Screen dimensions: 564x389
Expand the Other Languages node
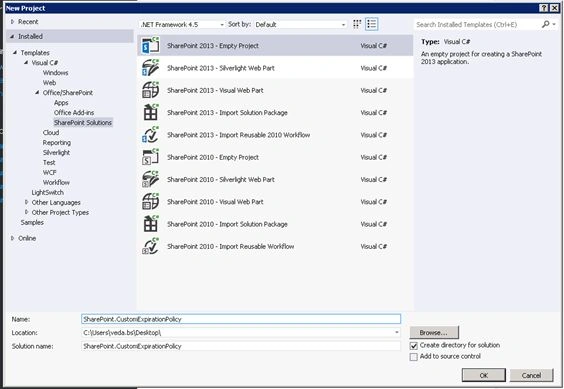click(x=26, y=202)
